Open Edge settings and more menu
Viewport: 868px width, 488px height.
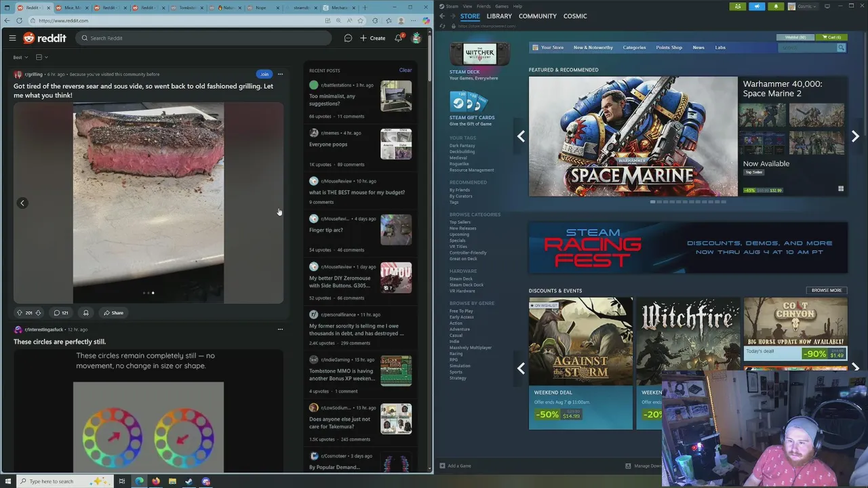coord(413,20)
